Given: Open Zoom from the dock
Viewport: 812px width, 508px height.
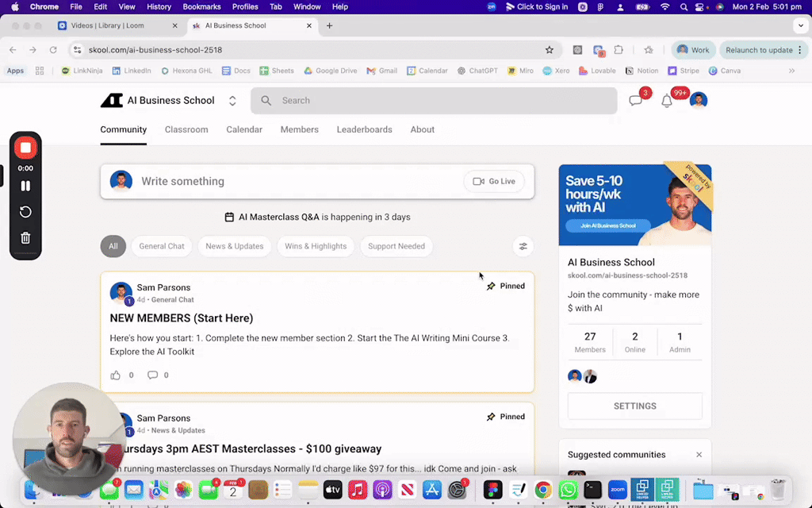Looking at the screenshot, I should (617, 489).
